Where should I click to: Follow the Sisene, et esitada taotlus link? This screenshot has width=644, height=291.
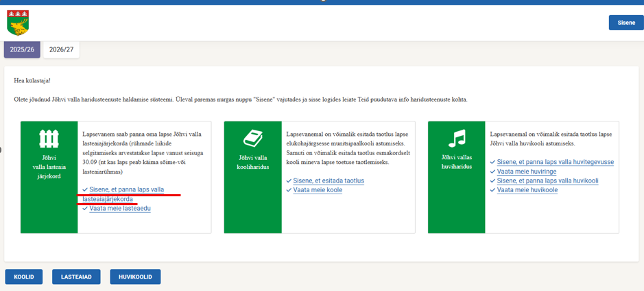(x=328, y=181)
